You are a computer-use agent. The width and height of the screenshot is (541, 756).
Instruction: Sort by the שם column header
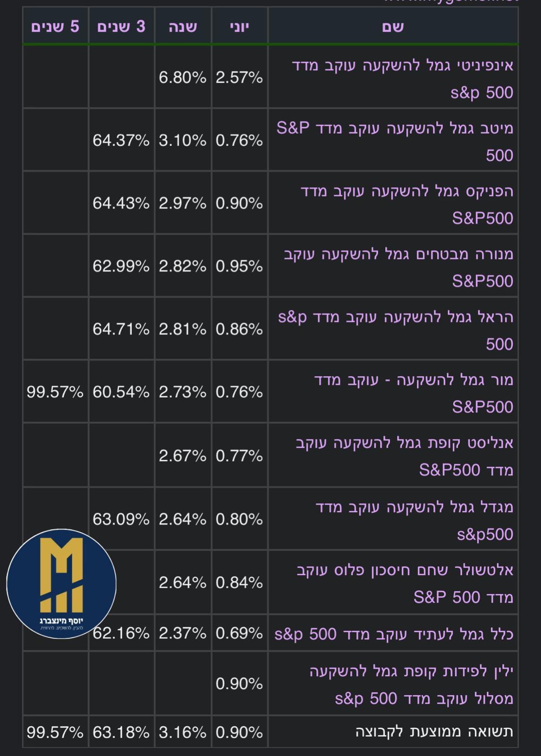tap(393, 26)
